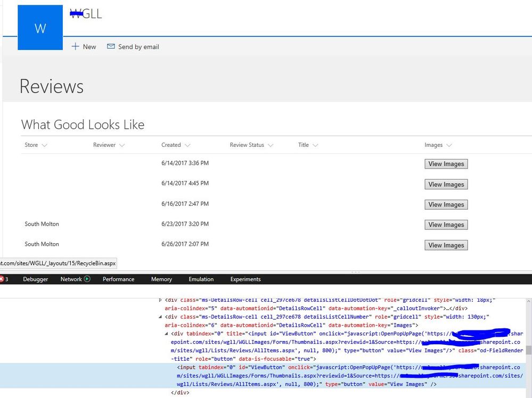The width and height of the screenshot is (532, 398).
Task: Switch to the Debugger tab
Action: tap(35, 279)
